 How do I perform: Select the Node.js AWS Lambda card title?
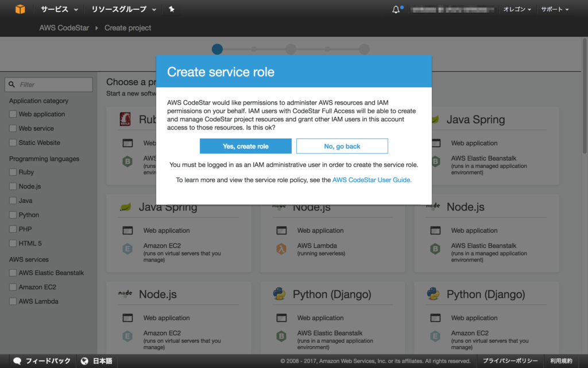[312, 207]
